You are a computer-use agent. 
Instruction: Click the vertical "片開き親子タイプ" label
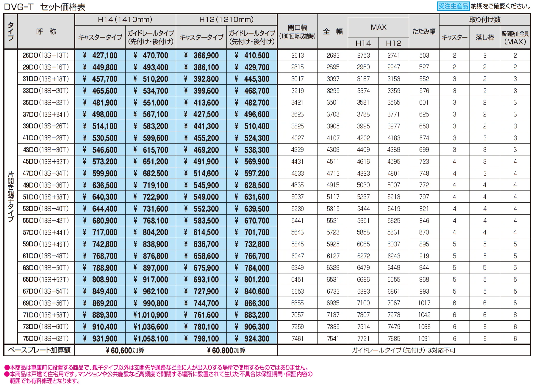pos(11,197)
